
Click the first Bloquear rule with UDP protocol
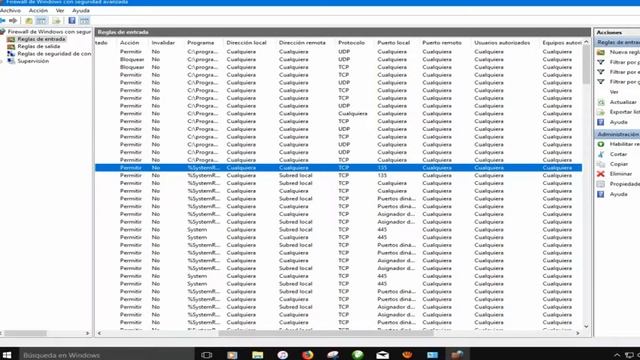coord(338,60)
